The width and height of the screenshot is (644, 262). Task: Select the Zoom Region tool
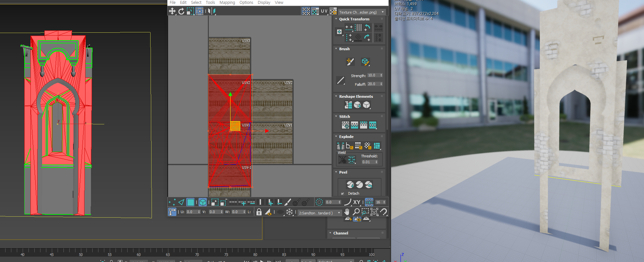click(x=365, y=212)
